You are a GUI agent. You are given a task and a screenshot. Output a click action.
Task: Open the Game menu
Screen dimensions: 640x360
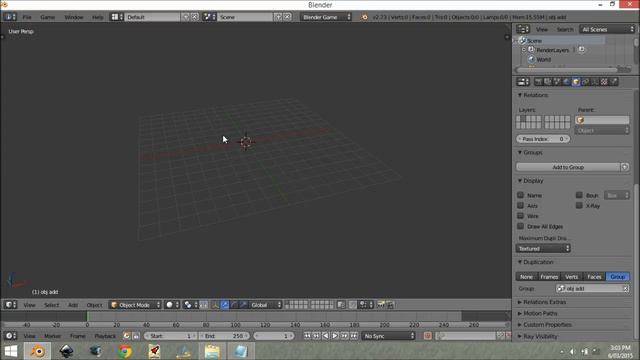tap(47, 17)
